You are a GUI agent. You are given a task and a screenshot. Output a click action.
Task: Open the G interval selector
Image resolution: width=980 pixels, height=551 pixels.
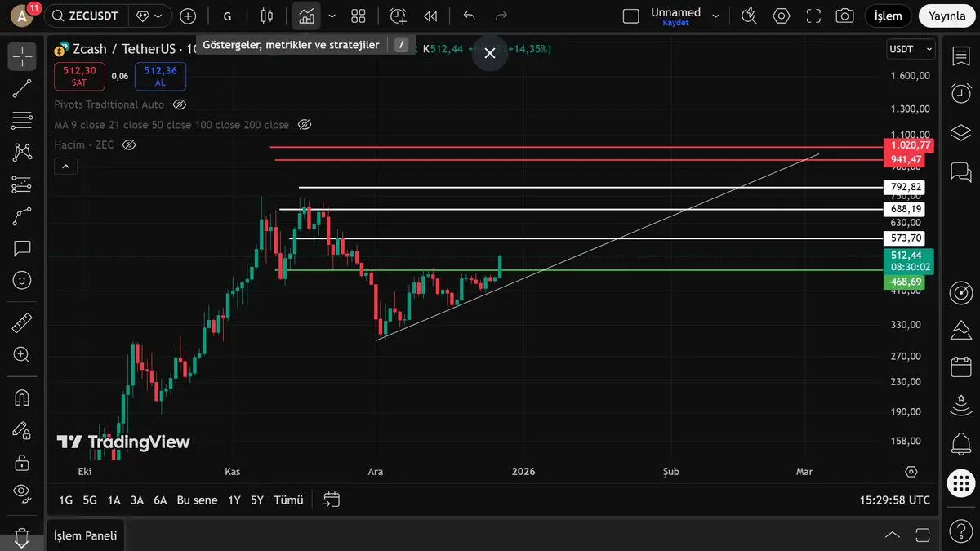tap(227, 16)
